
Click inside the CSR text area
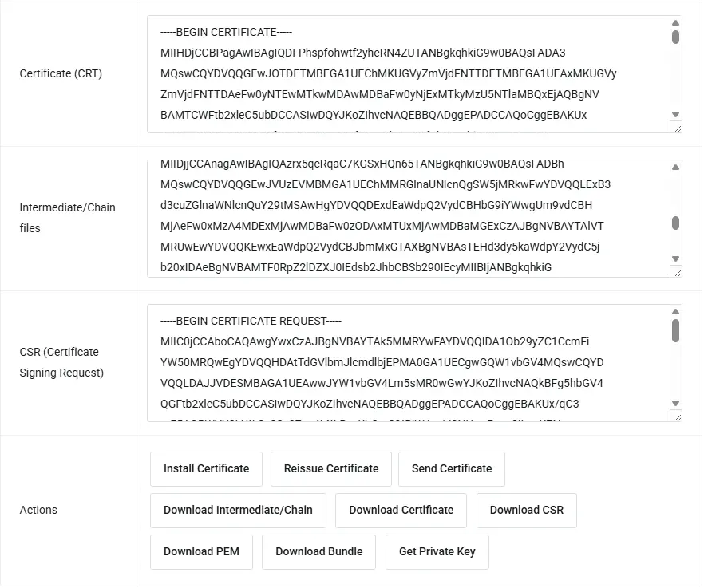pyautogui.click(x=407, y=362)
